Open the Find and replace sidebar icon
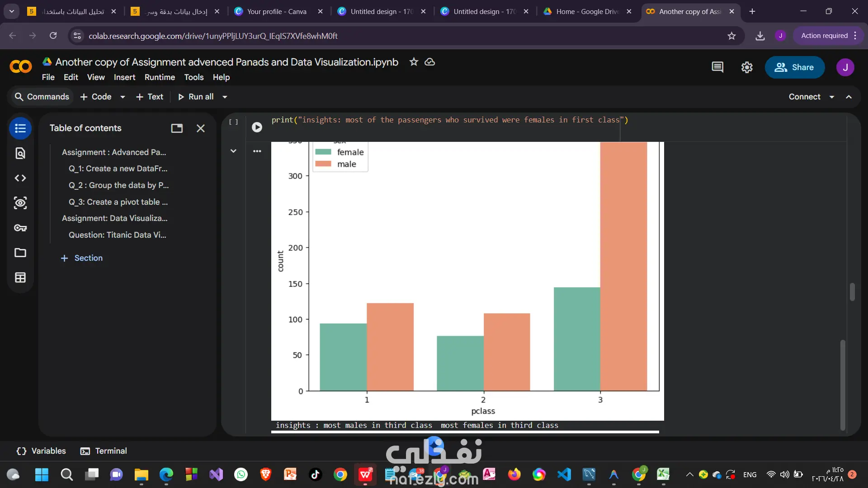This screenshot has height=488, width=868. 20,154
